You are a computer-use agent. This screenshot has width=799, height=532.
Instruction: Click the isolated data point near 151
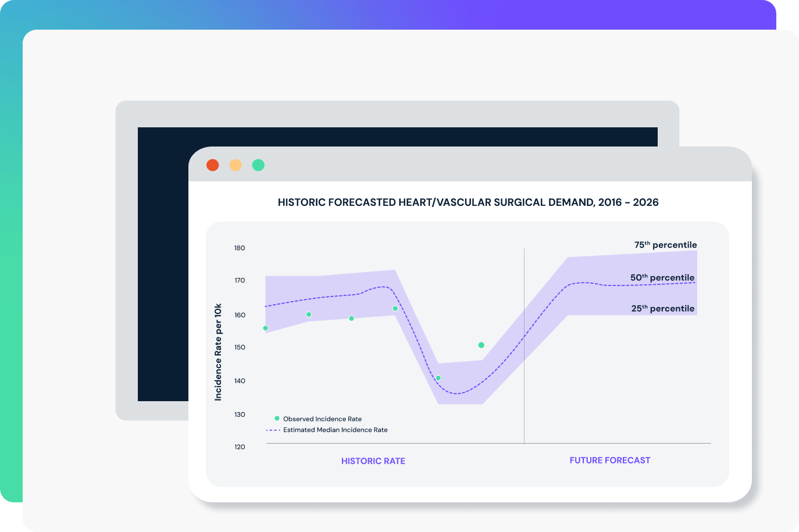[481, 345]
